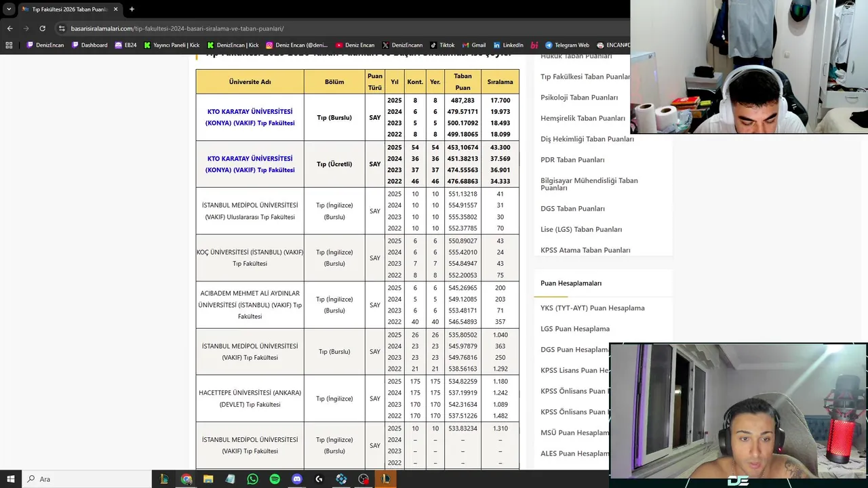Open the tab search dropdown arrow
Viewport: 868px width, 488px height.
(x=9, y=9)
